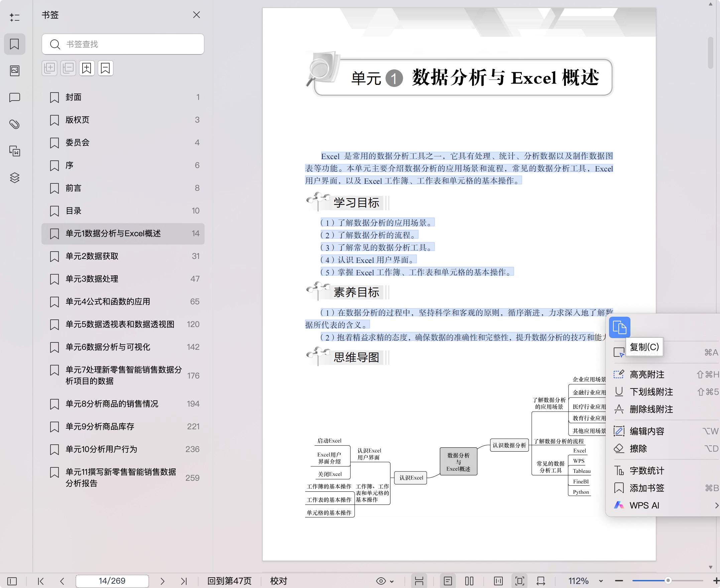Screen dimensions: 720x588
Task: Toggle the sidebar panel icon in status bar
Action: 12,581
